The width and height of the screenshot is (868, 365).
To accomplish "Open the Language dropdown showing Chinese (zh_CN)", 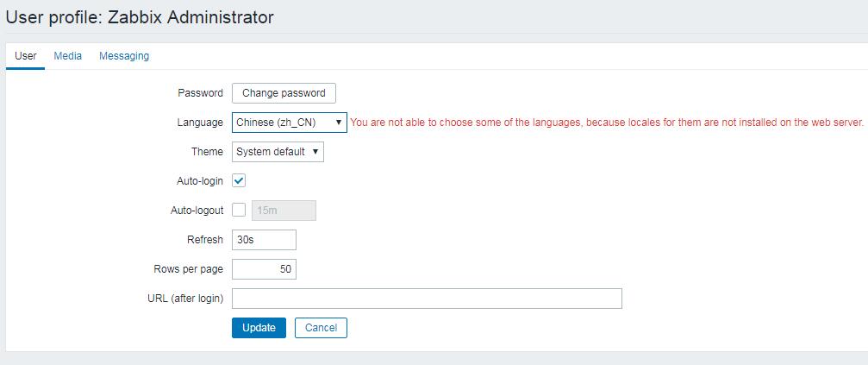I will tap(289, 123).
